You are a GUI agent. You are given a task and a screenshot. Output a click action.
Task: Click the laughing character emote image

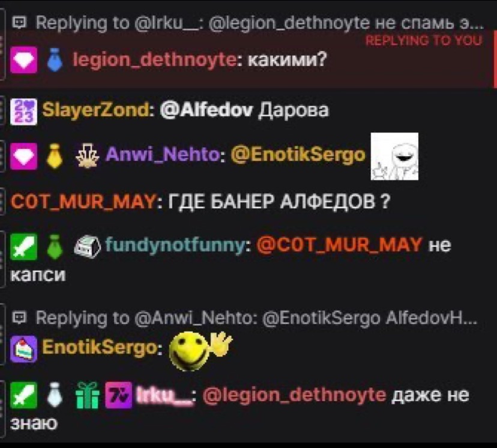394,156
